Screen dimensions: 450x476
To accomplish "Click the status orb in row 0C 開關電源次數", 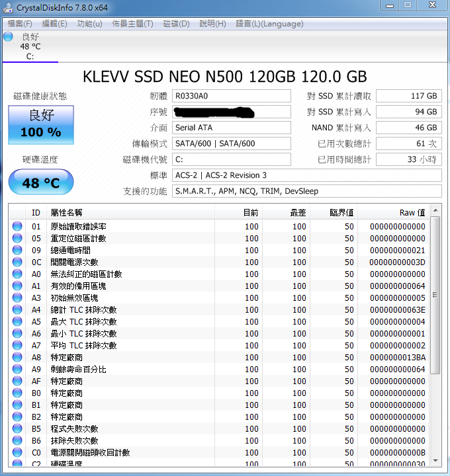I will click(x=17, y=262).
